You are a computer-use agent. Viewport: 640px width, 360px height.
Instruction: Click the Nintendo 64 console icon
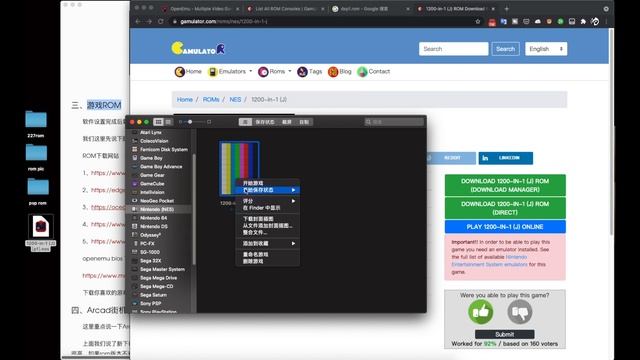(x=135, y=218)
